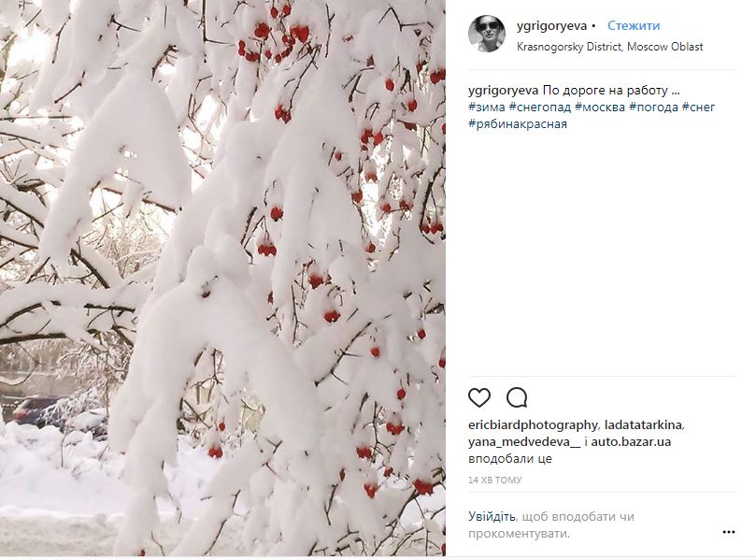Click the Стежити follow button
The image size is (756, 560).
633,25
